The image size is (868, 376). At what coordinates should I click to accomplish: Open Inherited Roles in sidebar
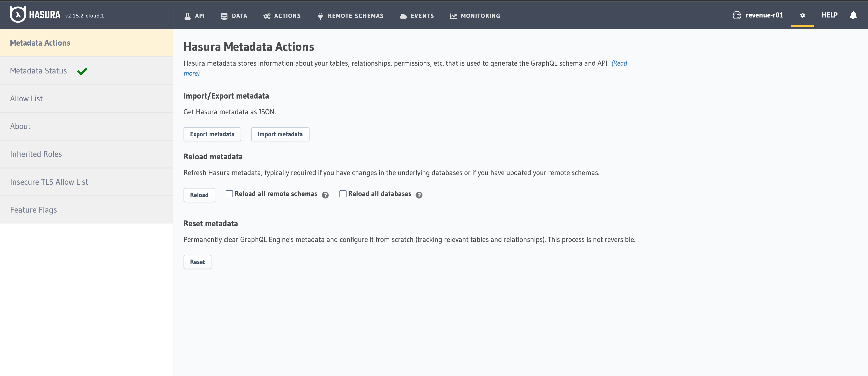click(87, 154)
